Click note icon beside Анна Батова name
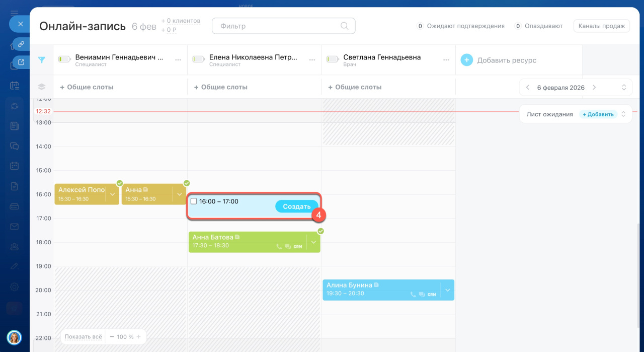This screenshot has height=352, width=644. click(237, 237)
